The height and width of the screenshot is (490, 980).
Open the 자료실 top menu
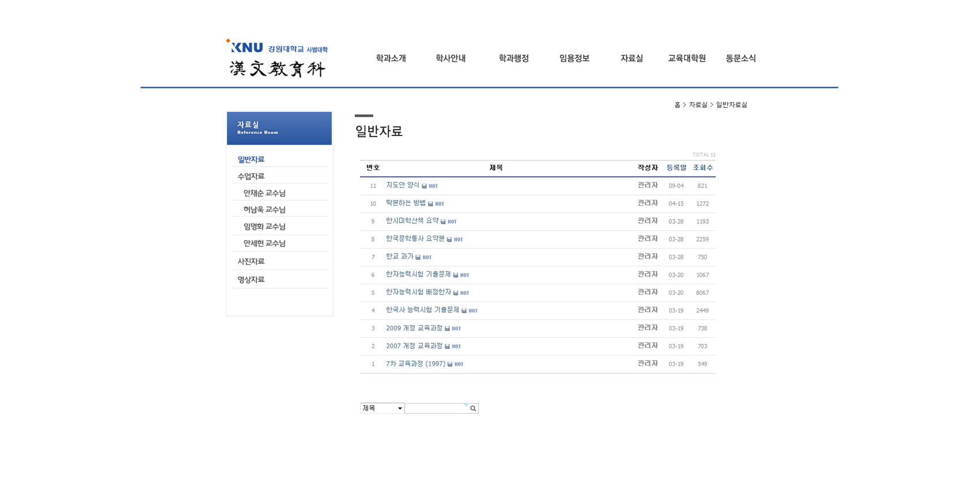point(631,58)
